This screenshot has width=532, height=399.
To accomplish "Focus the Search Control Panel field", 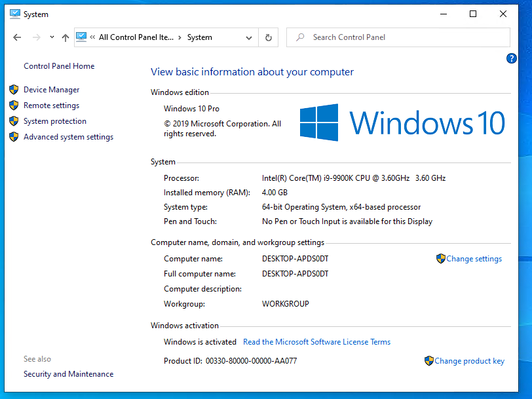I will pyautogui.click(x=398, y=37).
